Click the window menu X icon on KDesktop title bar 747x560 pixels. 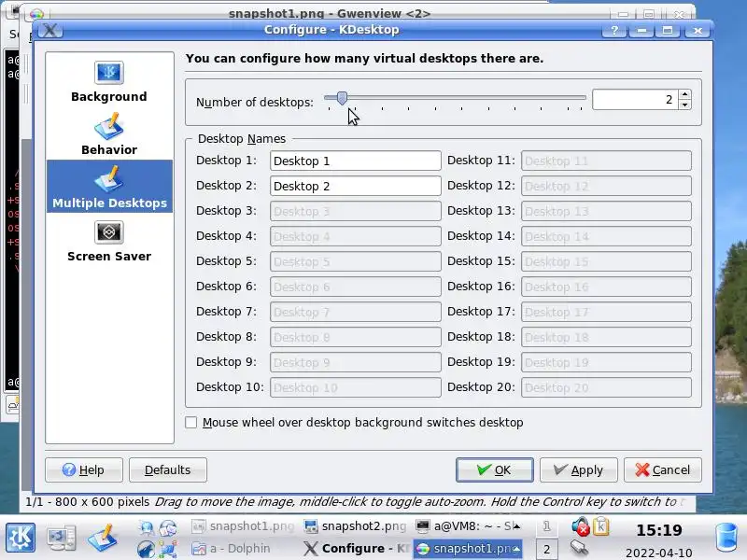(49, 30)
